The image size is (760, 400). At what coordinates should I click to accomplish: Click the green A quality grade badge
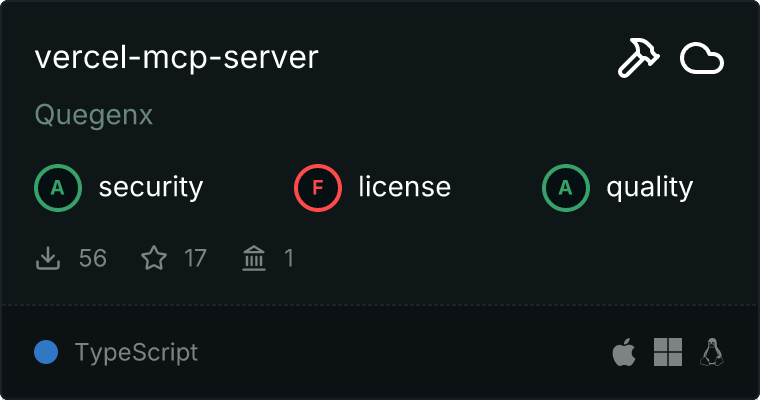(566, 187)
